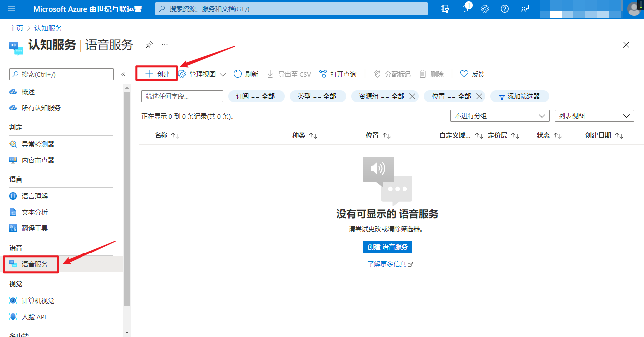The image size is (644, 337).
Task: Remove the 资源组 filter with X
Action: click(412, 96)
